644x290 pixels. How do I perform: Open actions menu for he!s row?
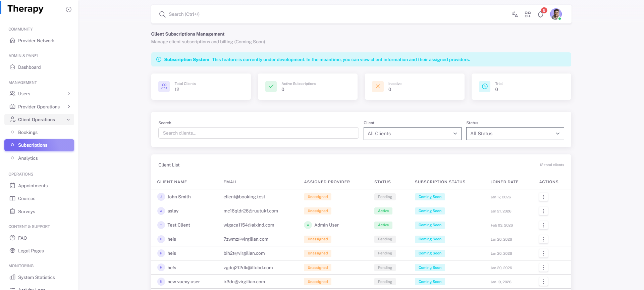[x=543, y=268]
